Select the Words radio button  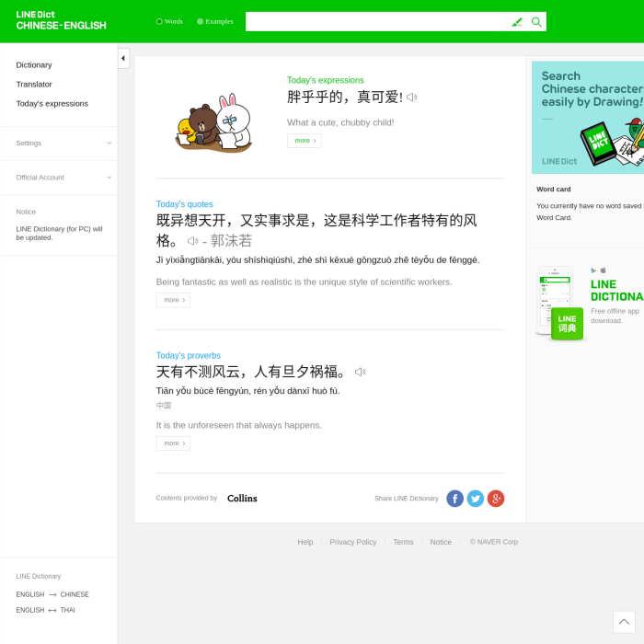159,21
